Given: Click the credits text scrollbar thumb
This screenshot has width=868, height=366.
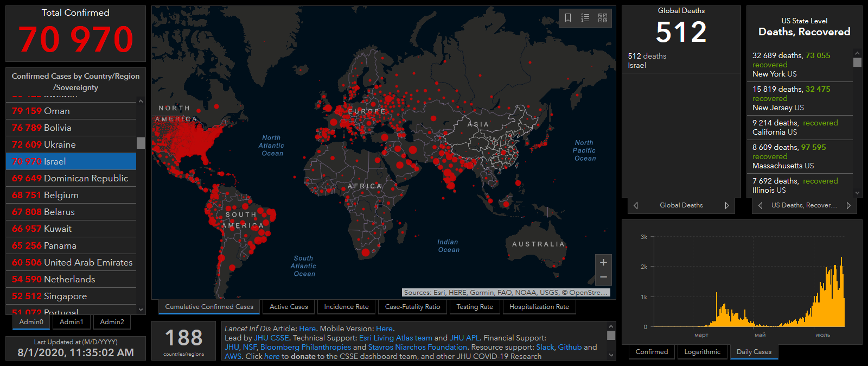Looking at the screenshot, I should [x=611, y=336].
